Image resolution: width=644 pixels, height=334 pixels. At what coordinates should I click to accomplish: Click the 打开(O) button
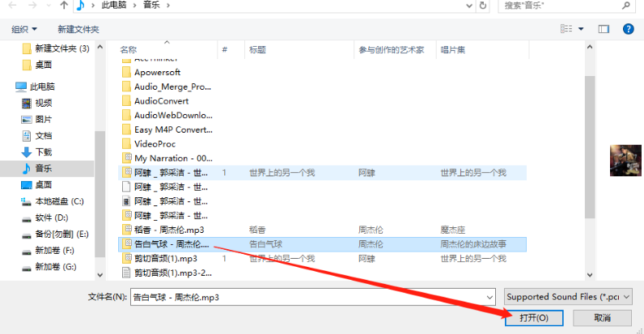point(534,318)
